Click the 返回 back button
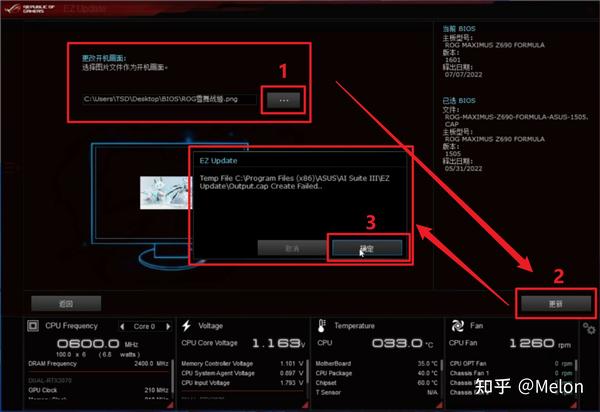The width and height of the screenshot is (600, 412). (66, 304)
